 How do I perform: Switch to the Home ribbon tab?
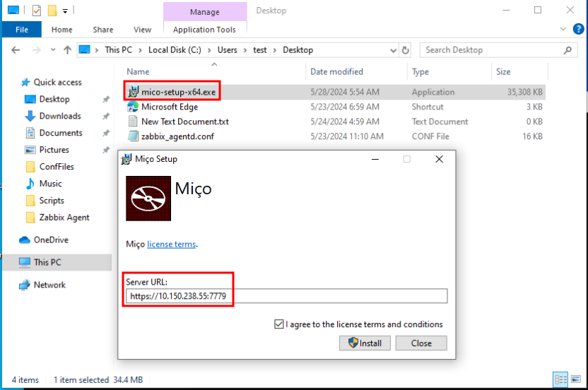pos(62,30)
